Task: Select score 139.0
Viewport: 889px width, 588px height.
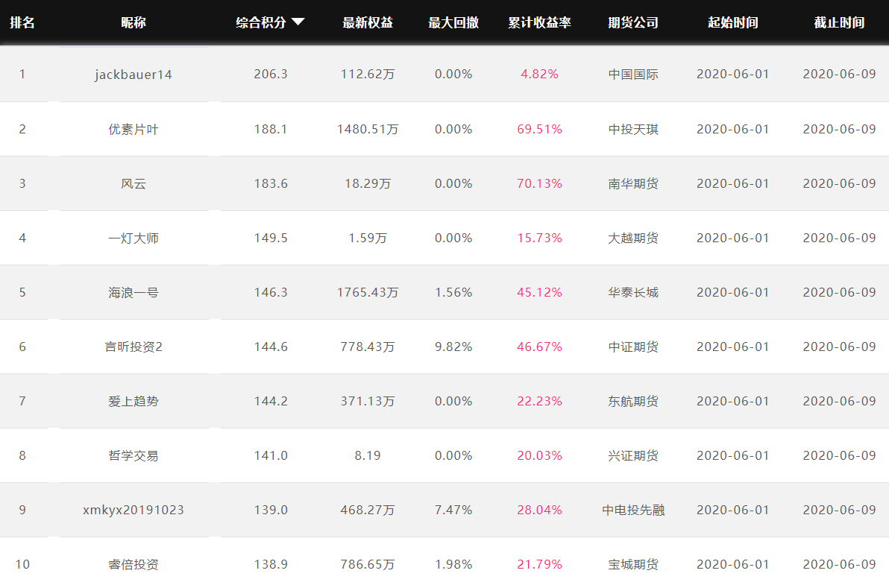Action: pyautogui.click(x=271, y=510)
